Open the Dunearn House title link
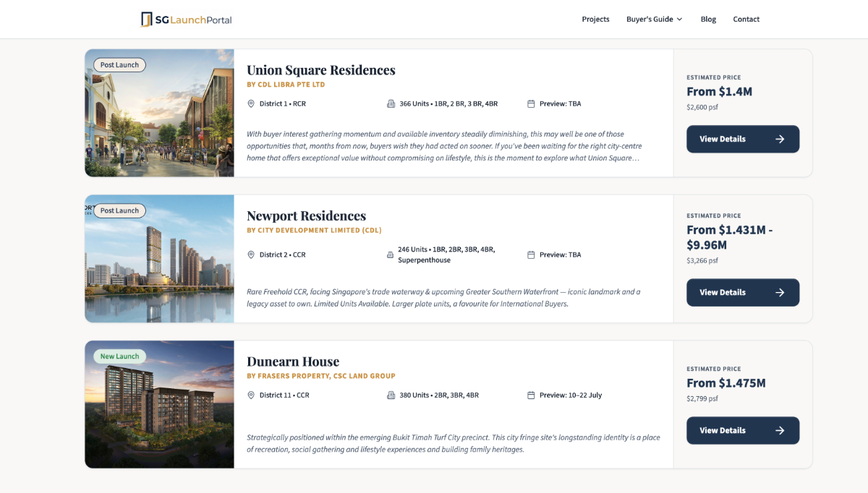This screenshot has width=868, height=493. point(293,361)
